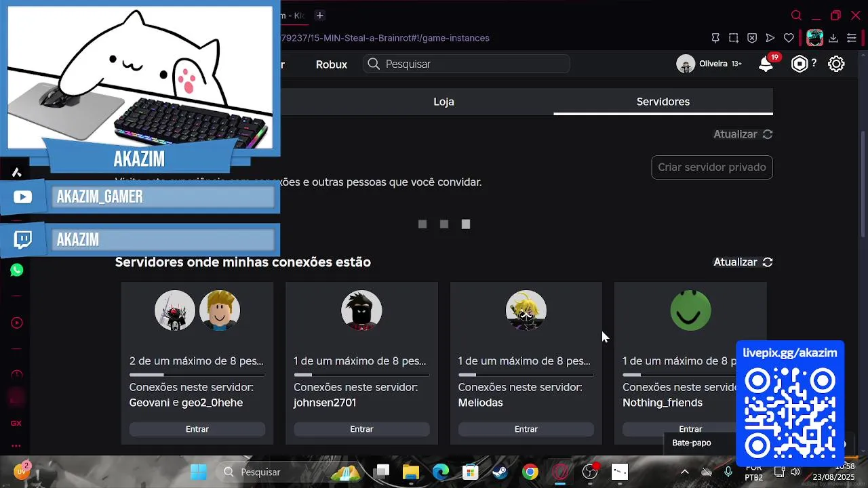Image resolution: width=868 pixels, height=488 pixels.
Task: Open Opera easy setup sliders icon
Action: (x=852, y=38)
